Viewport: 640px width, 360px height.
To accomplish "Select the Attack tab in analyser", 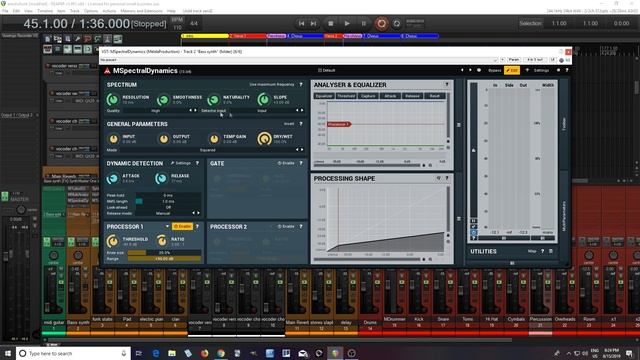I will pos(390,96).
